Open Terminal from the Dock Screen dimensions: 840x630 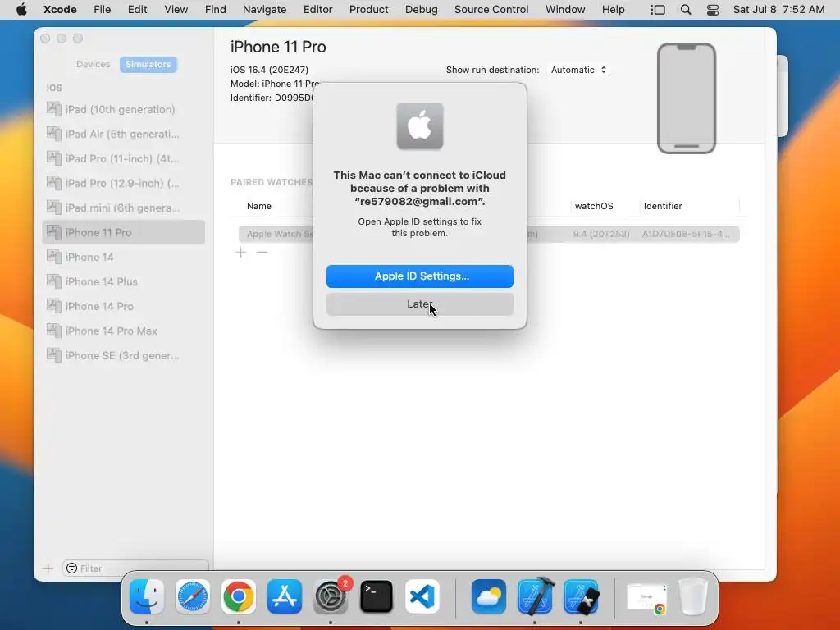point(376,596)
